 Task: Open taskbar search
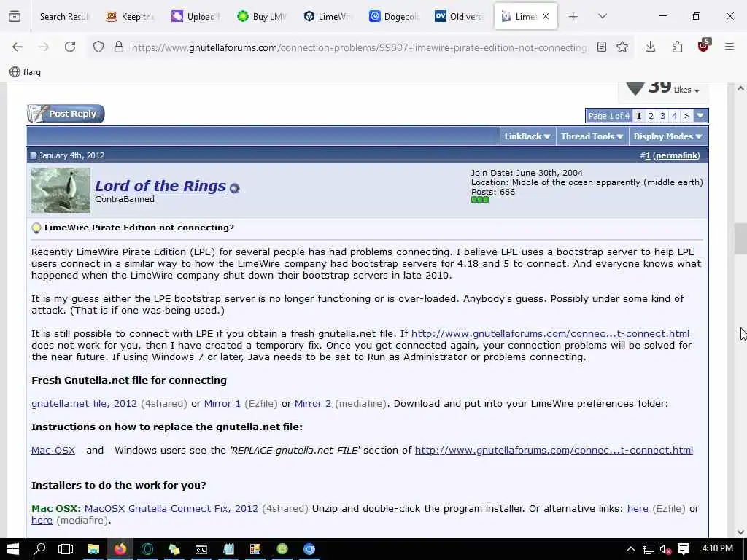click(x=39, y=549)
